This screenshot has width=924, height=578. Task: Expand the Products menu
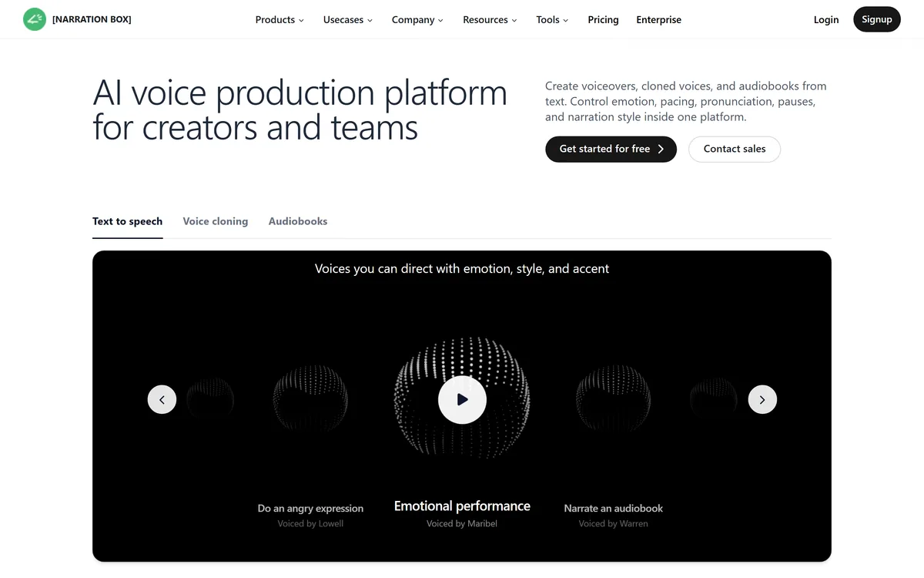coord(280,20)
